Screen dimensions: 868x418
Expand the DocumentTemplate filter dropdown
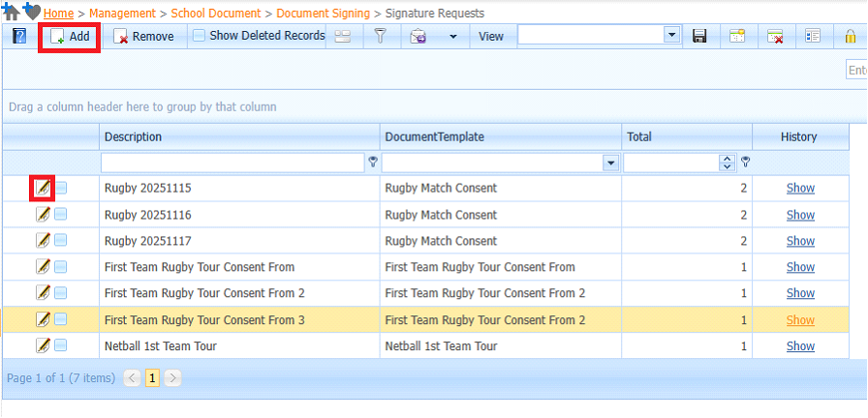pos(610,164)
